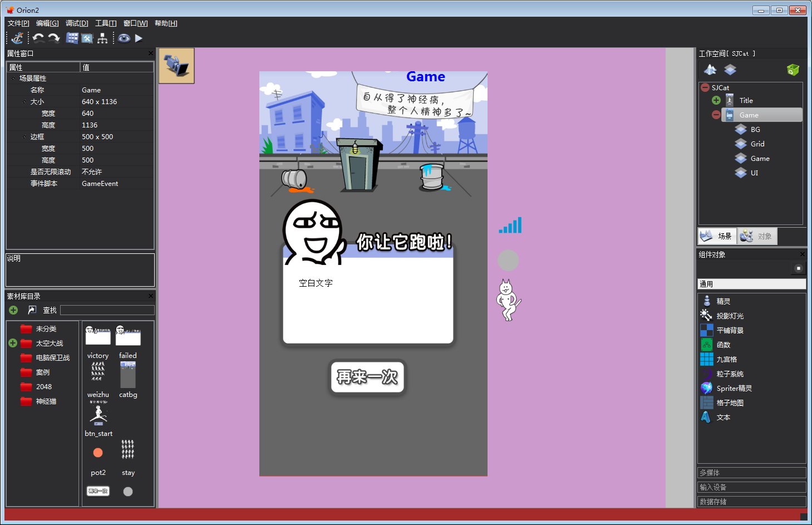812x525 pixels.
Task: Collapse the SJCat project root node
Action: pyautogui.click(x=705, y=87)
